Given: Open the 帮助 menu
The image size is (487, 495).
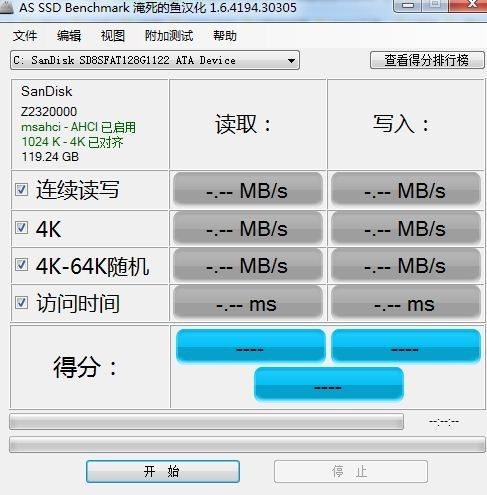Looking at the screenshot, I should point(225,36).
